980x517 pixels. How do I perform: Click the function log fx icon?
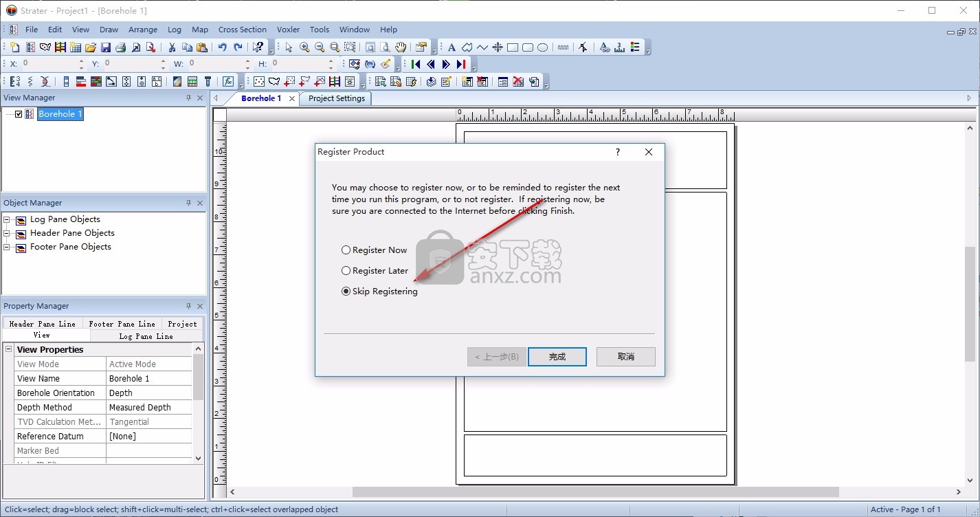point(228,81)
